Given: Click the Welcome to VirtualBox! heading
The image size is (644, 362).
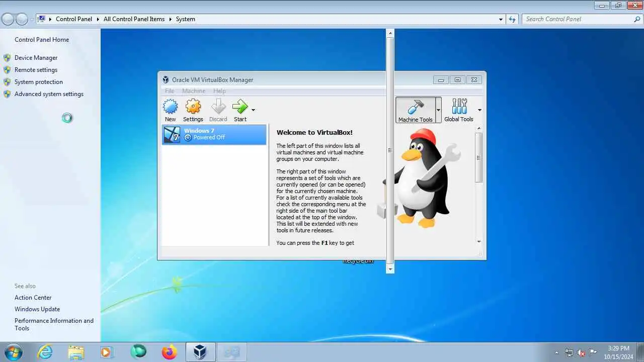Looking at the screenshot, I should (314, 133).
